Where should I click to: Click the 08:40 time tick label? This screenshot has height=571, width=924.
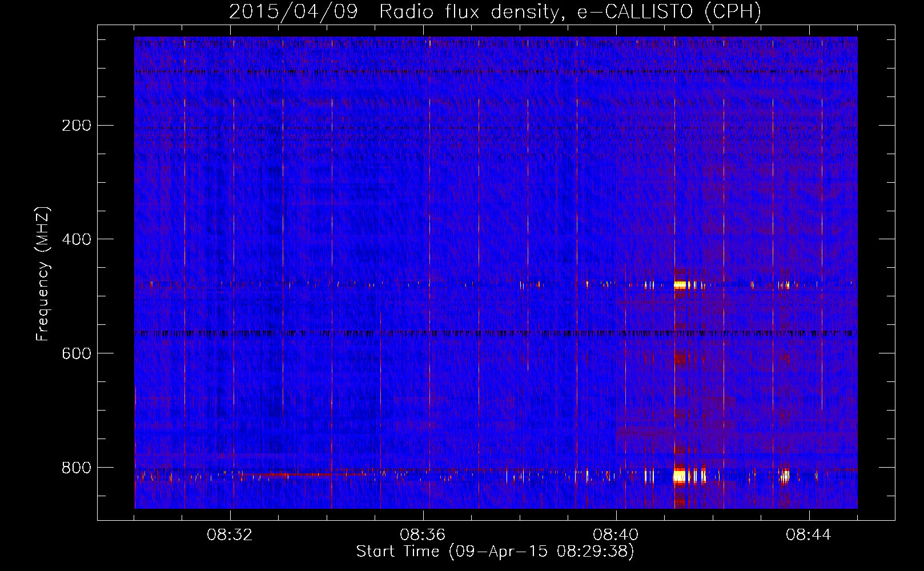pos(616,535)
